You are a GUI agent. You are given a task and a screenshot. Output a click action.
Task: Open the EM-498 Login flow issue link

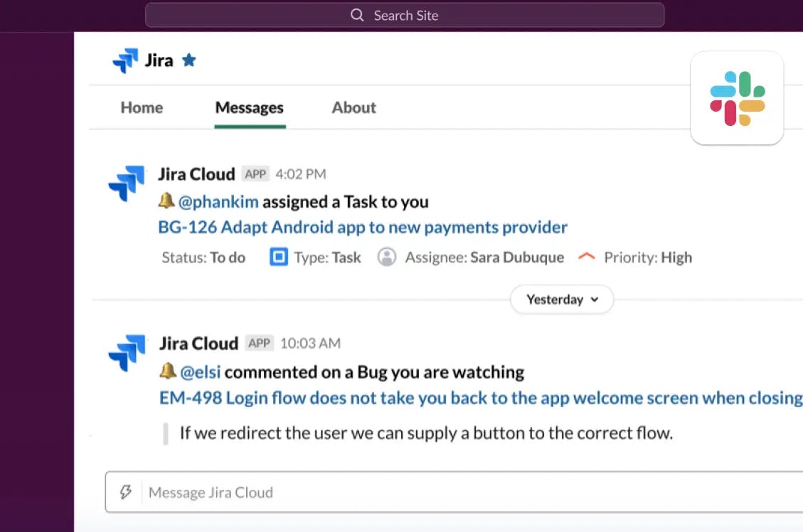click(x=480, y=398)
